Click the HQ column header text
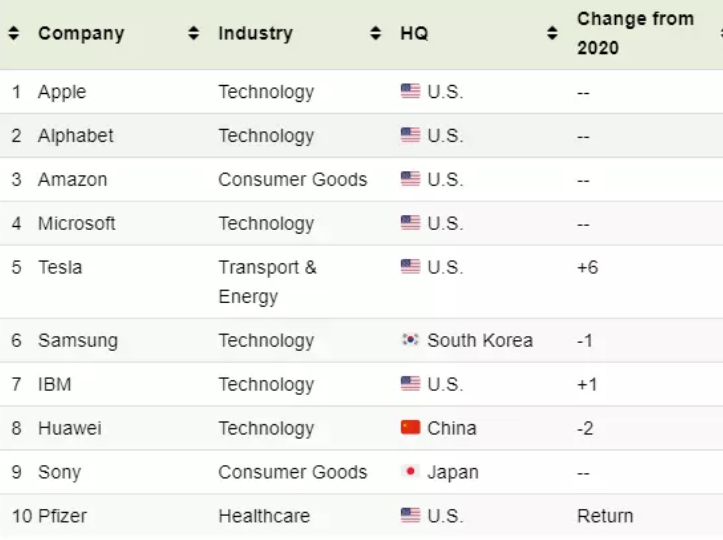This screenshot has width=723, height=540. 414,33
